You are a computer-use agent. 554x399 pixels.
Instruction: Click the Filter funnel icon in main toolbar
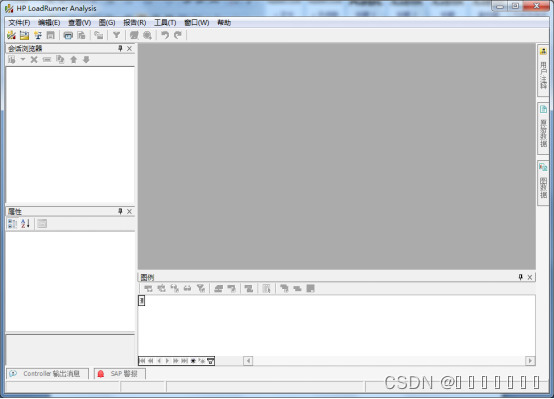tap(116, 35)
